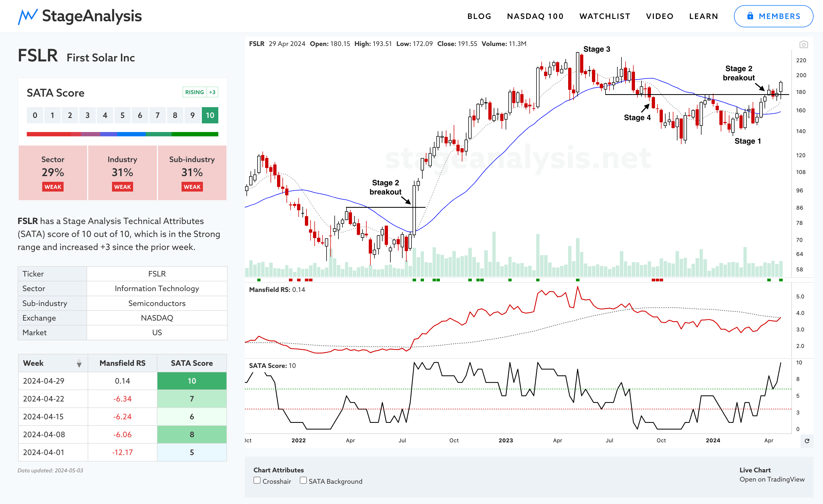Open the Video menu item

coord(659,16)
